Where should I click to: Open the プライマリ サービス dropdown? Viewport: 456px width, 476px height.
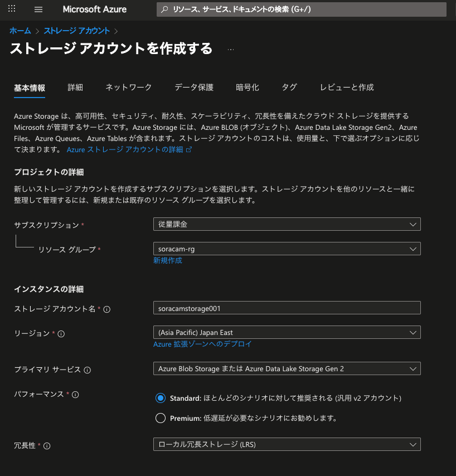click(x=287, y=368)
